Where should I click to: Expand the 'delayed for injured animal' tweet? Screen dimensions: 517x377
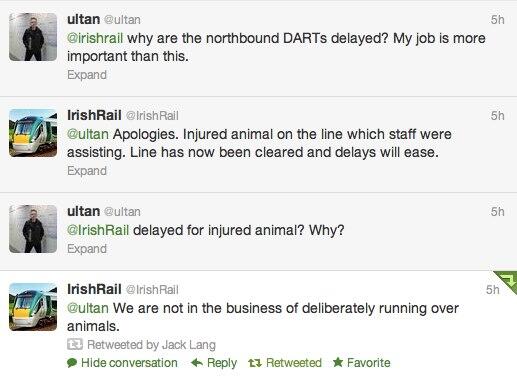click(87, 249)
